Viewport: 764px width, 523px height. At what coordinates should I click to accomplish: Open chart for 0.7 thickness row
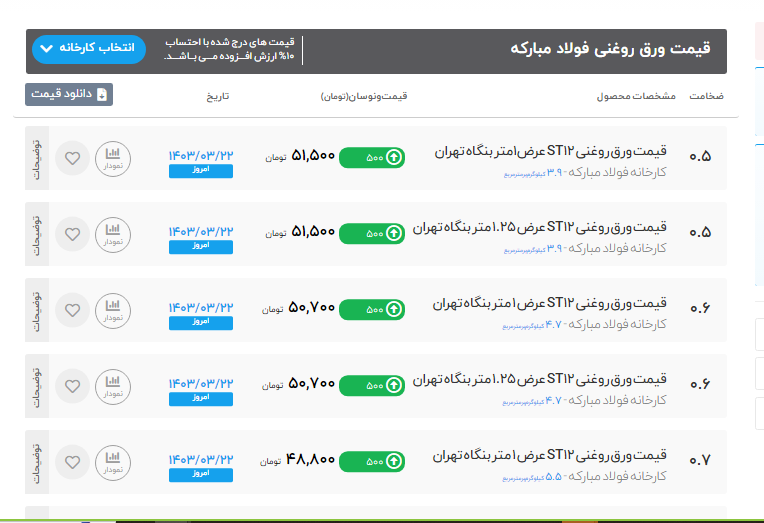[112, 463]
